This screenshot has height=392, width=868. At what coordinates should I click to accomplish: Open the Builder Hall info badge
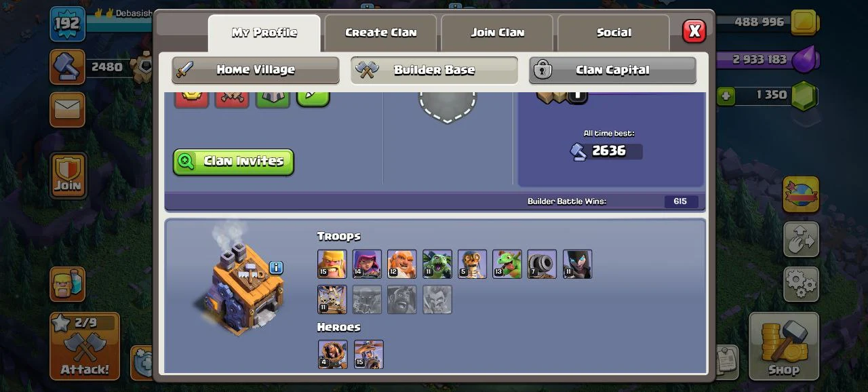click(x=276, y=267)
